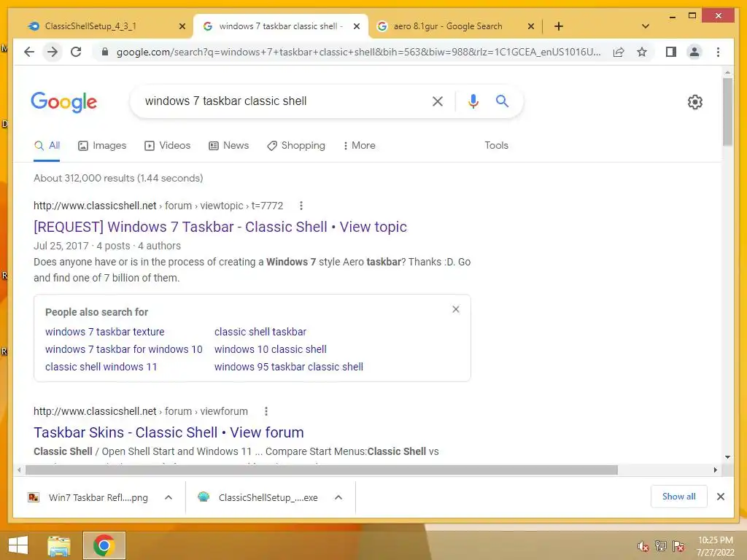Switch to the aero 8.1gur Google Search tab

[x=448, y=26]
